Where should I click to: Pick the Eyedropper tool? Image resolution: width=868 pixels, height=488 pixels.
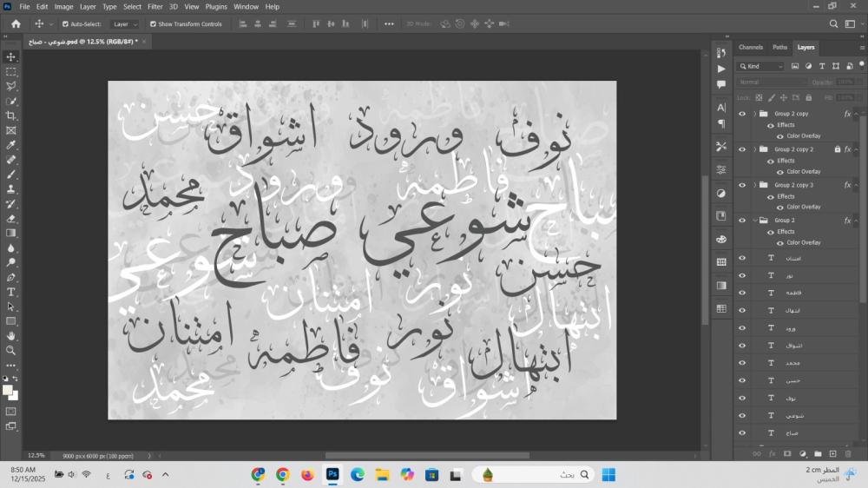(x=11, y=145)
